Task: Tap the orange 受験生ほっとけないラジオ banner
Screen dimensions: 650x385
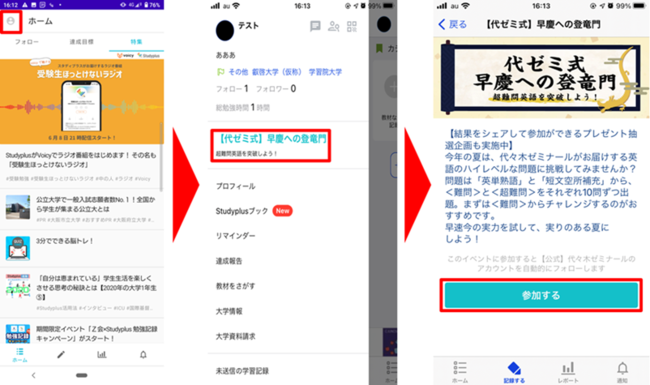Action: click(82, 102)
